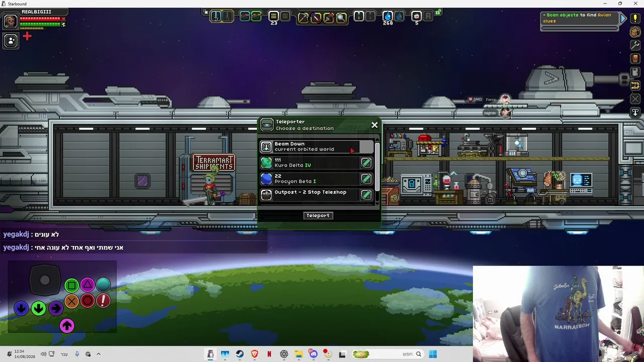
Task: Click the orange X overlay button
Action: tap(71, 301)
